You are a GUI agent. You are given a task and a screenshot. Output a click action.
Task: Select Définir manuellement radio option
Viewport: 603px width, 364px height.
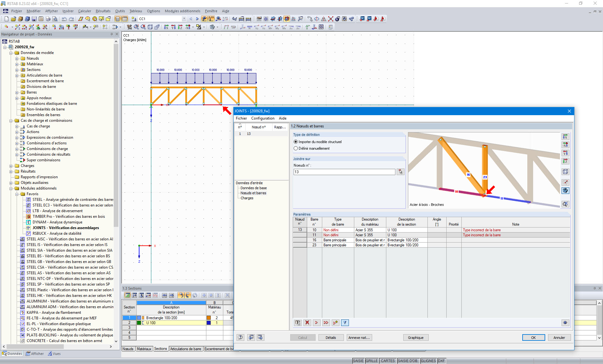coord(296,148)
